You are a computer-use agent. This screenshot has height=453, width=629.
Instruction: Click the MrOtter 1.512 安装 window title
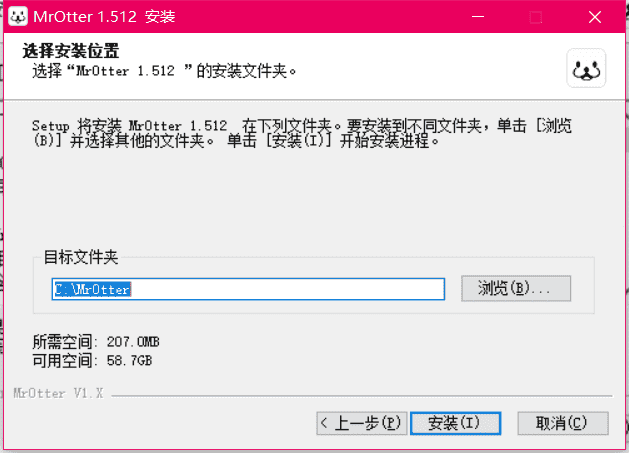point(104,17)
